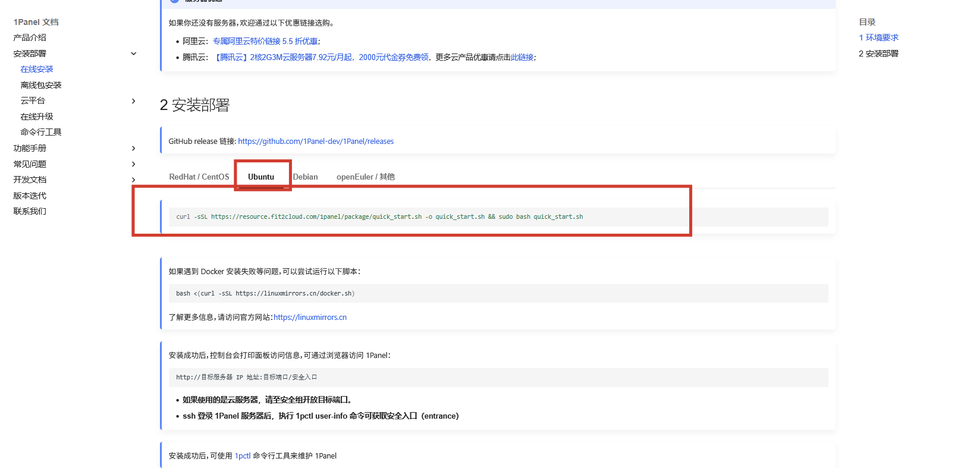
Task: Click the ssh 登录 1Panel 服务器后 bullet text
Action: [321, 416]
